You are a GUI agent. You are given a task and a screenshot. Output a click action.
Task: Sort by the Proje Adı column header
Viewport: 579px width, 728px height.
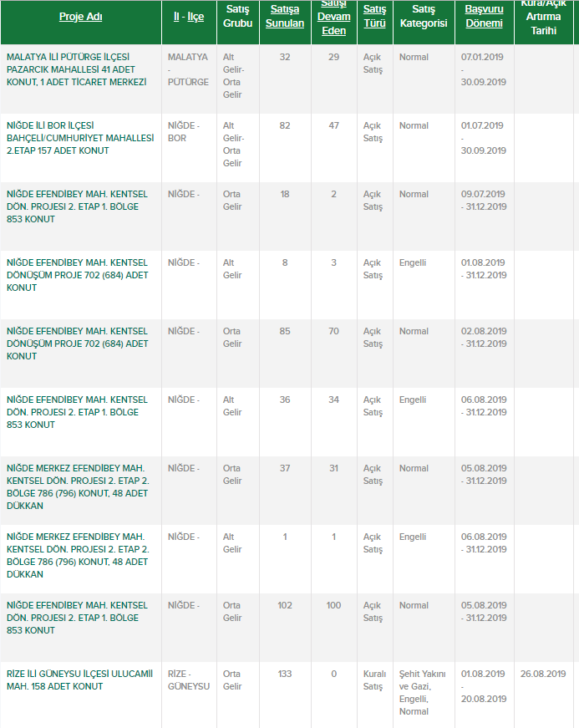click(x=80, y=17)
